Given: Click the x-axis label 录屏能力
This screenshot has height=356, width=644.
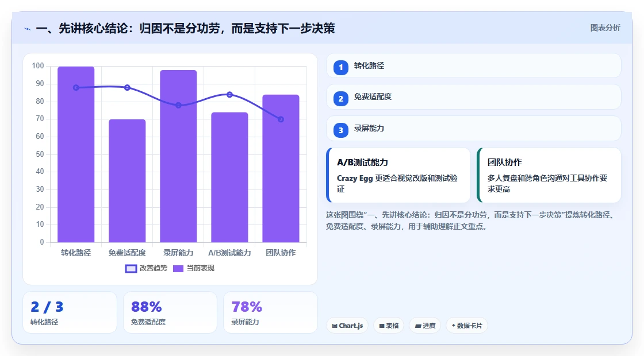Looking at the screenshot, I should [x=178, y=253].
